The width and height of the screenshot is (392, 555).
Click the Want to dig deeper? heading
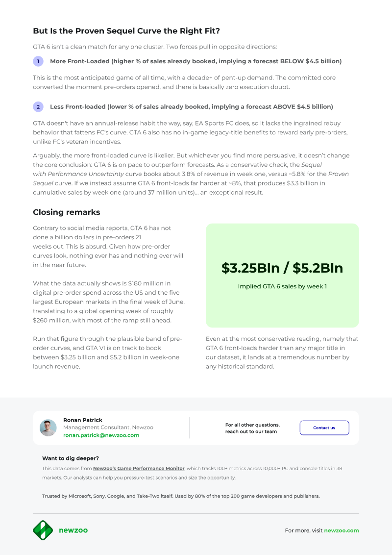[71, 458]
